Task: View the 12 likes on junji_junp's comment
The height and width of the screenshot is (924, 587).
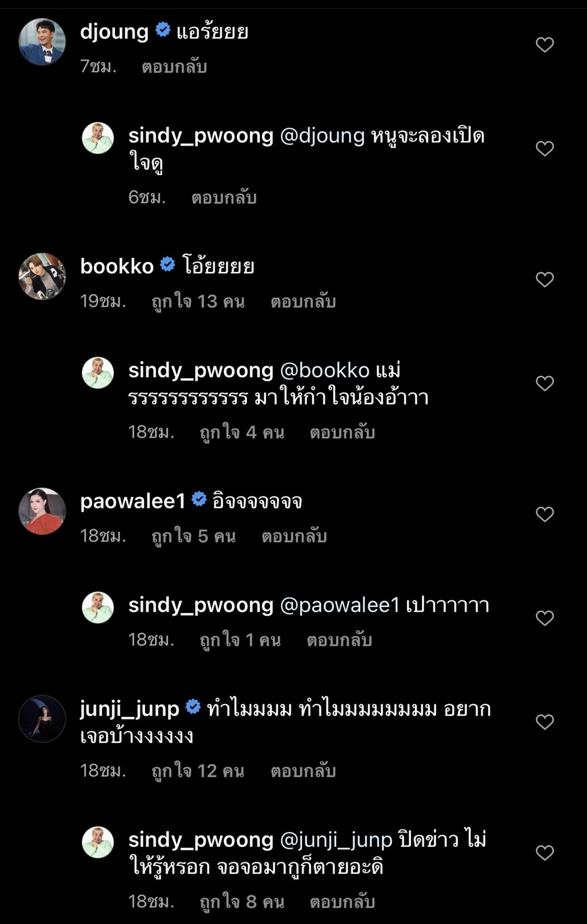Action: (198, 771)
